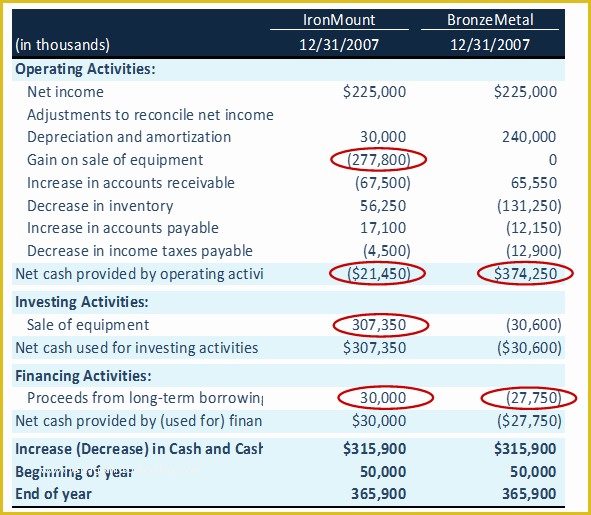Select BronzeMetal depreciation value 240,000
This screenshot has height=515, width=591.
tap(529, 137)
